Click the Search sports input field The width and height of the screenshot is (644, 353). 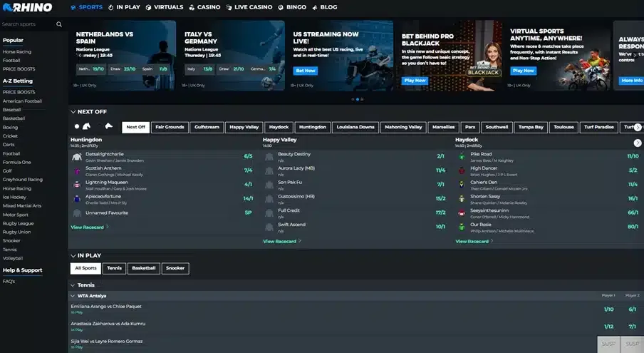[x=28, y=24]
